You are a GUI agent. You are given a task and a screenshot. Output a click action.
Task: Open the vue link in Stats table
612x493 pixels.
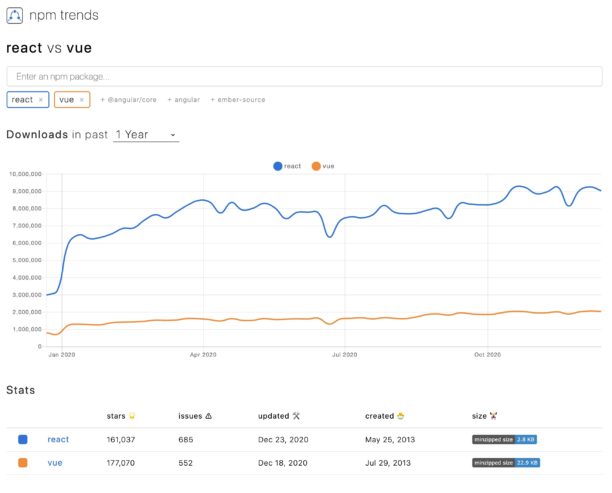point(55,463)
